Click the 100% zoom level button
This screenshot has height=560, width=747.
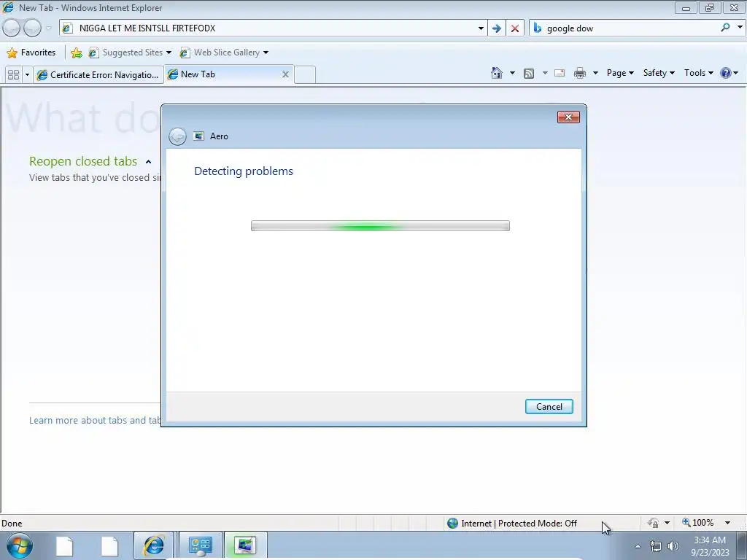point(698,523)
